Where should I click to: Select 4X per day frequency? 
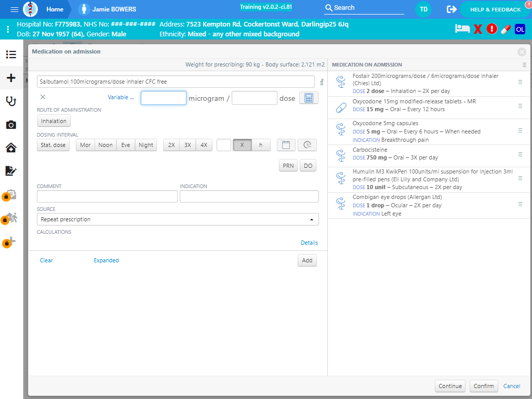pyautogui.click(x=204, y=145)
